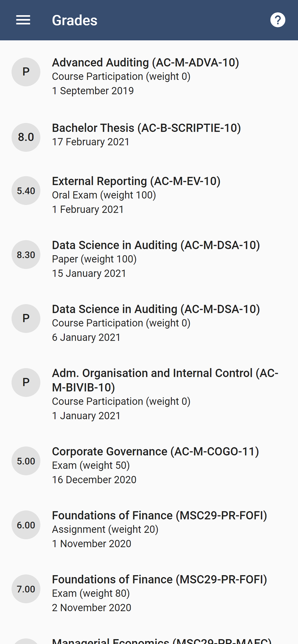The image size is (298, 644).
Task: Open Foundations of Finance Assignment entry
Action: (x=159, y=529)
